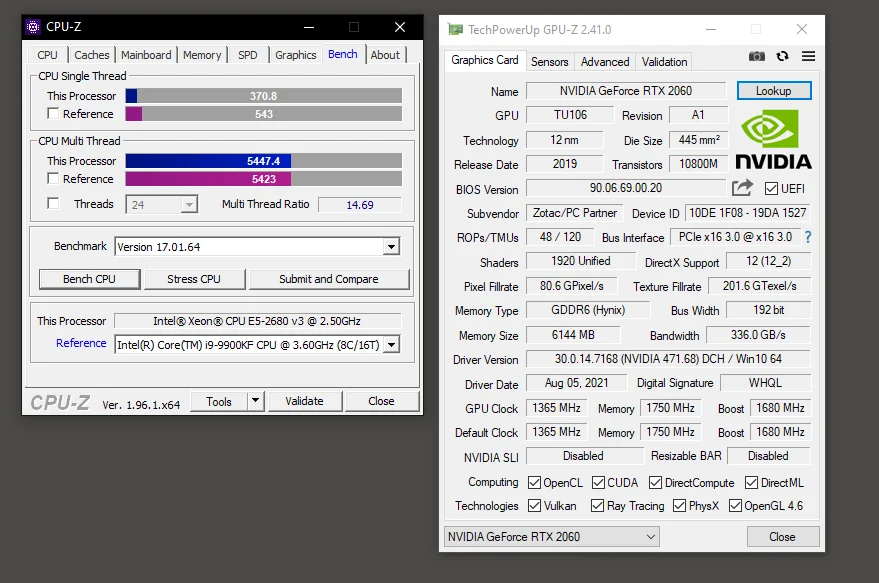Screen dimensions: 879x583
Task: Click the Close button in GPU-Z
Action: tap(782, 536)
